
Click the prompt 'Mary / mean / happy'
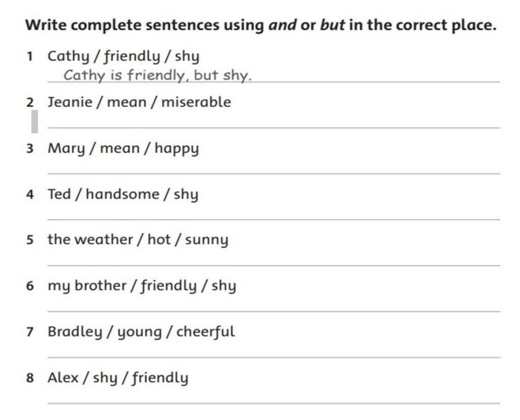coord(123,148)
